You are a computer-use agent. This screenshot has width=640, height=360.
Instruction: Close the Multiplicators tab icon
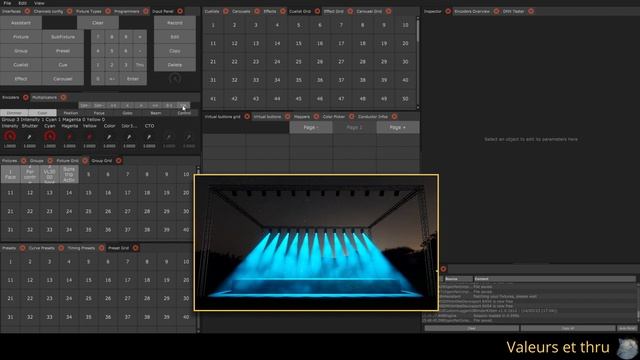point(63,98)
